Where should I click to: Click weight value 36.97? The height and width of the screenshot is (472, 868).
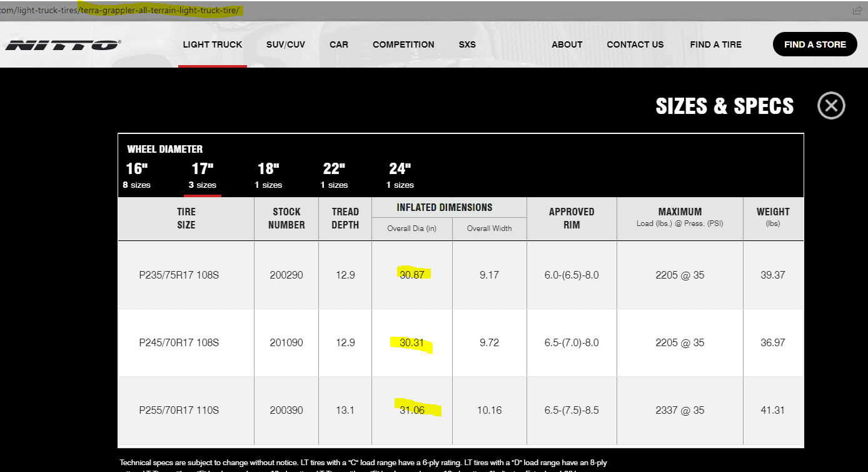pyautogui.click(x=773, y=342)
